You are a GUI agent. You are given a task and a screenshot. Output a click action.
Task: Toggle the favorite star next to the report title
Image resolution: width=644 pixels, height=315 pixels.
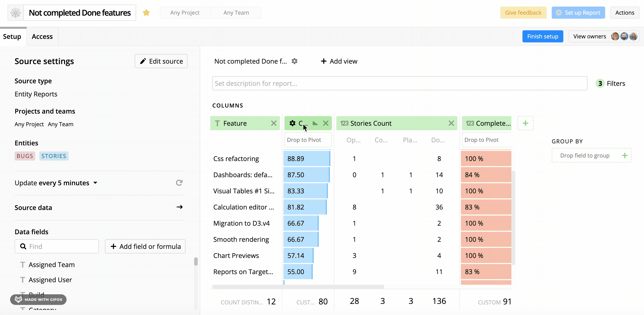pyautogui.click(x=147, y=12)
